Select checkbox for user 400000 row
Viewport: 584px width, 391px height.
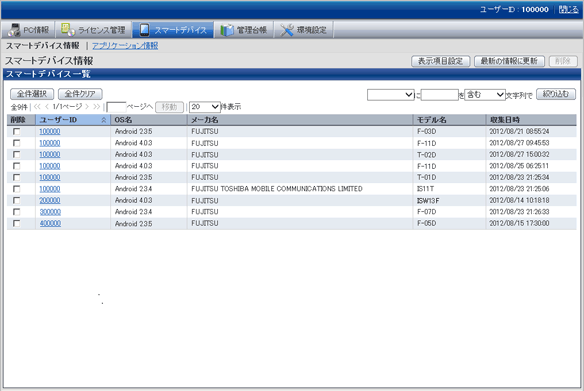(x=16, y=223)
